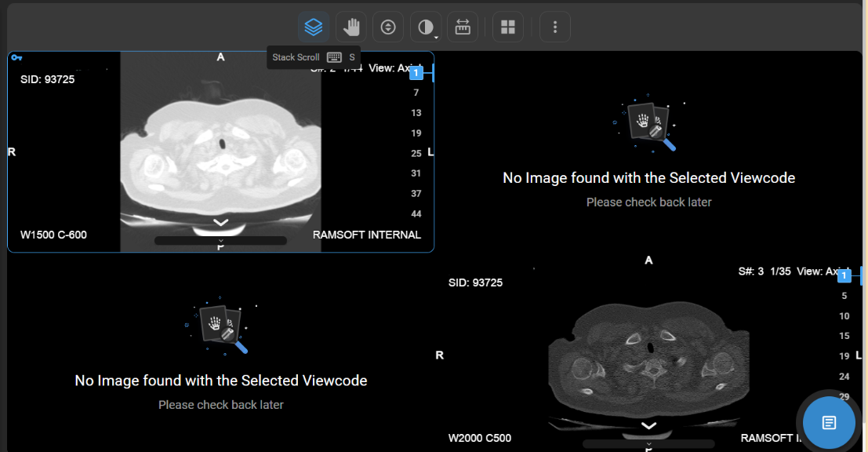Select the empty top-right viewport

coord(648,149)
